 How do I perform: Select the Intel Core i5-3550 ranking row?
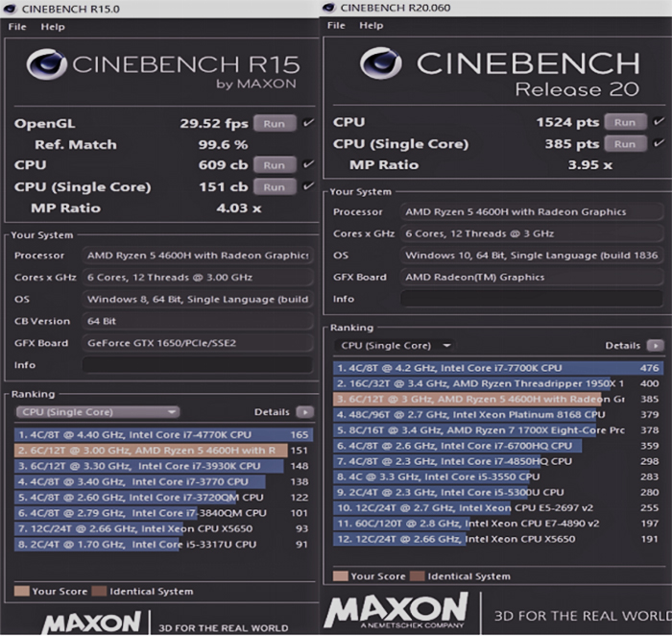(498, 477)
